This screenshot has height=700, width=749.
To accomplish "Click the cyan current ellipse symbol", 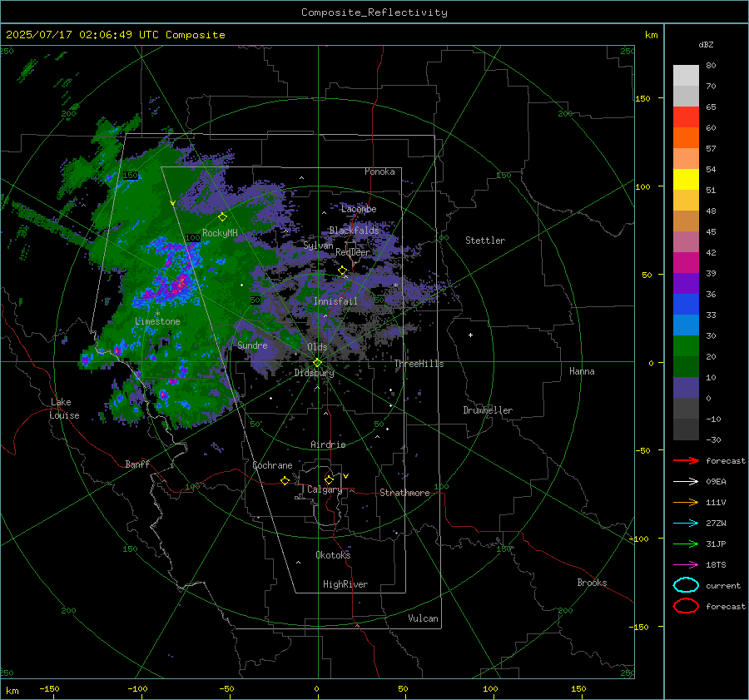I will click(x=686, y=585).
